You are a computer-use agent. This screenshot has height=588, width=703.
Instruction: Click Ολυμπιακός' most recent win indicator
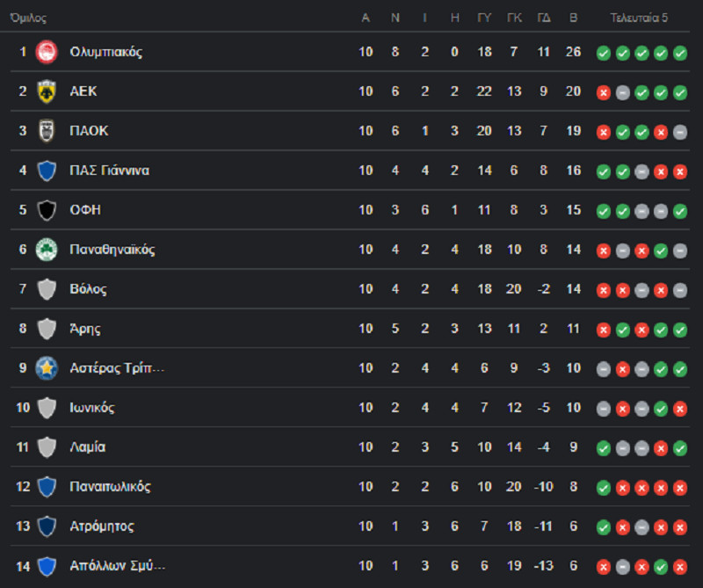(x=680, y=53)
